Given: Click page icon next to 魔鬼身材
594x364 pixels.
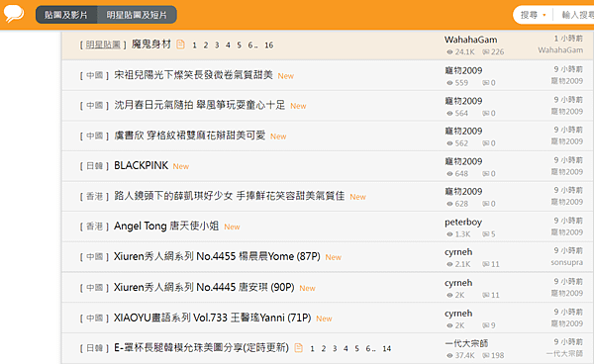Looking at the screenshot, I should point(181,45).
